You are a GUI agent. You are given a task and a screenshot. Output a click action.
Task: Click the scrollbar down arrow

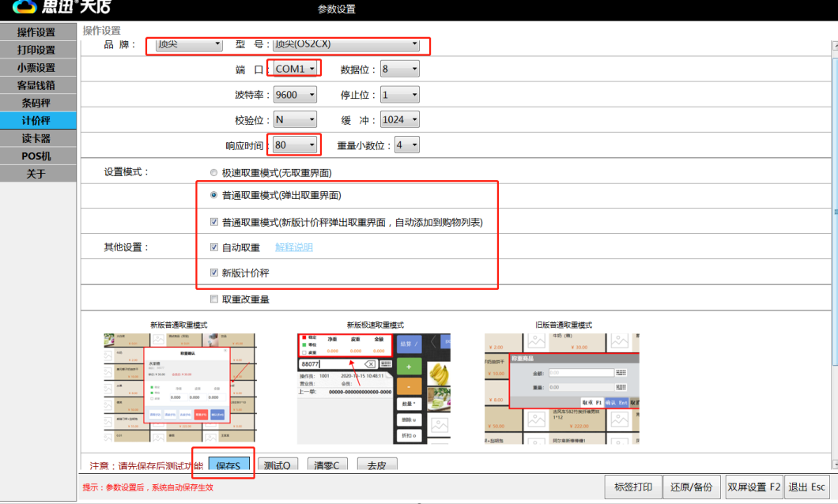click(x=834, y=465)
